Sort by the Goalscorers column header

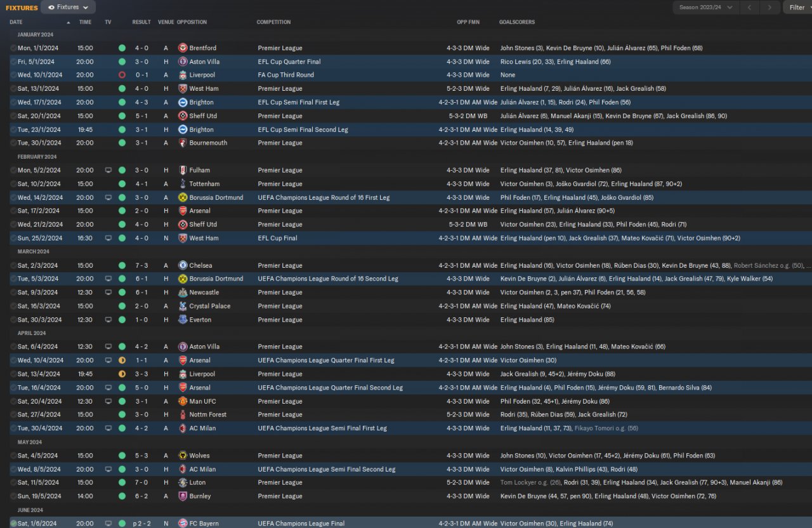pos(517,22)
